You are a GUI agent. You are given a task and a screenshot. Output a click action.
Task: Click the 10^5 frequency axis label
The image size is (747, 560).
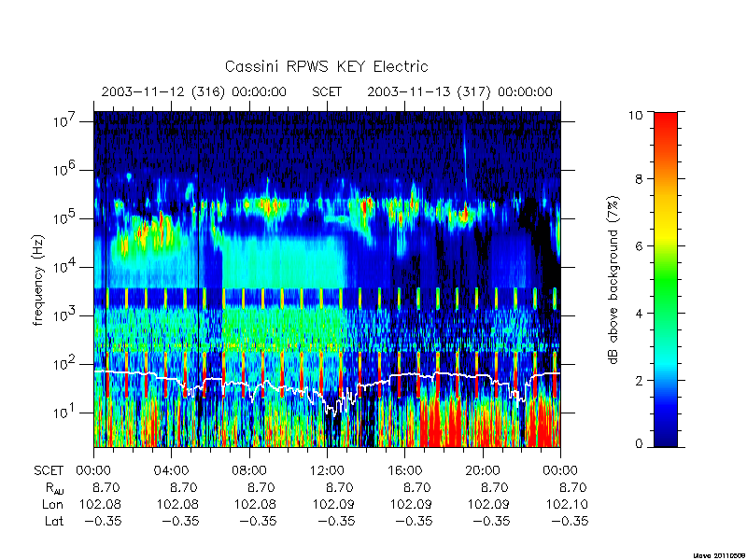[63, 217]
